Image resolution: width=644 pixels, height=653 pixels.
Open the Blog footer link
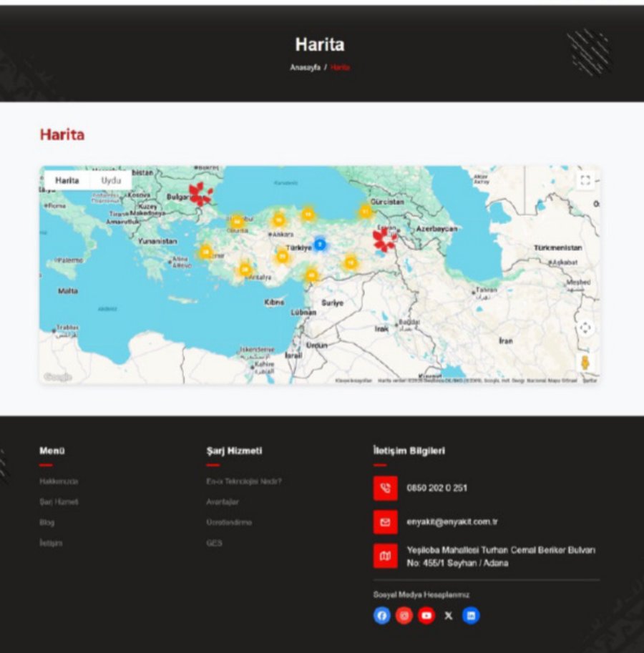47,522
